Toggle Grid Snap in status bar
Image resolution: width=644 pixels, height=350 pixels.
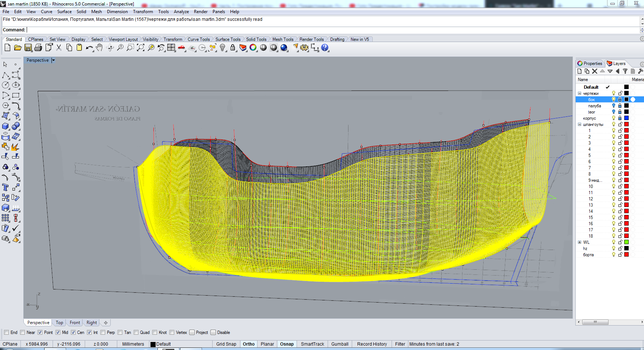(226, 344)
